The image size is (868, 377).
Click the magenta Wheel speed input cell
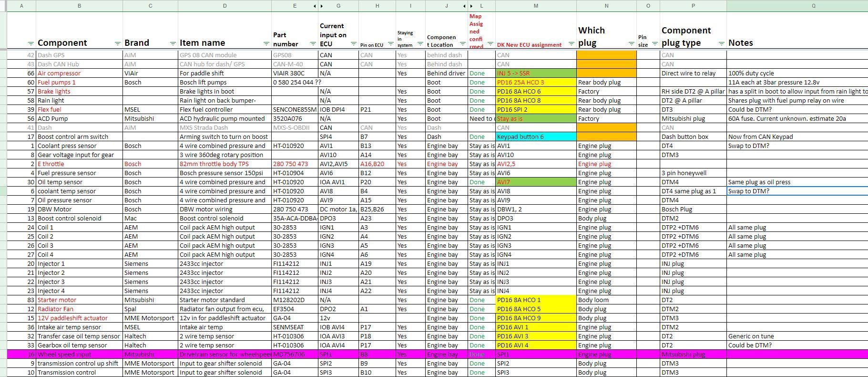pyautogui.click(x=79, y=354)
